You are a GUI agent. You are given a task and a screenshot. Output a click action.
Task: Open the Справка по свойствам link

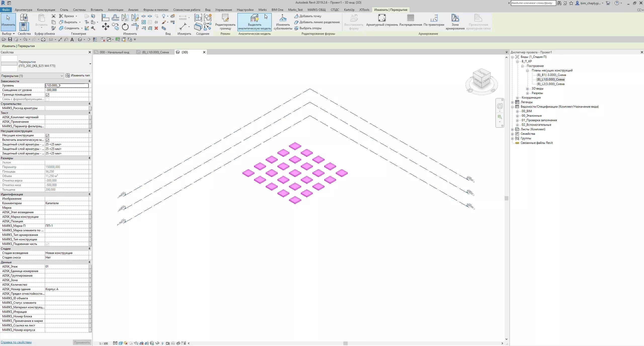pos(16,342)
